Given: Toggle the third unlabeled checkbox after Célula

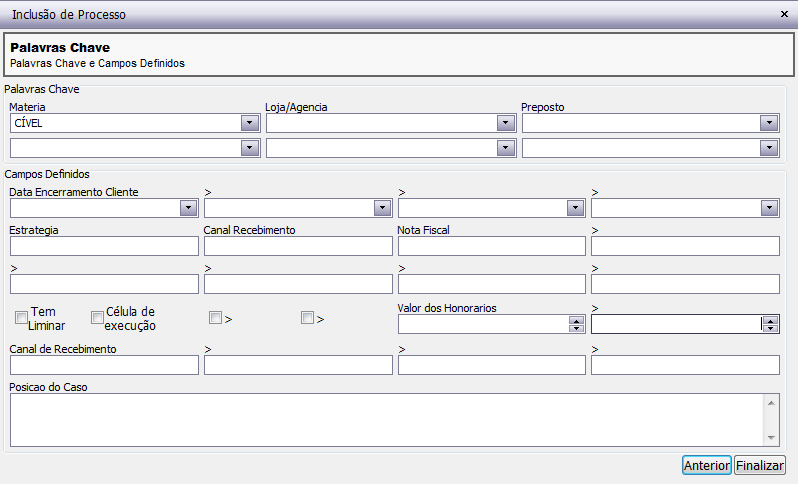Looking at the screenshot, I should coord(215,318).
